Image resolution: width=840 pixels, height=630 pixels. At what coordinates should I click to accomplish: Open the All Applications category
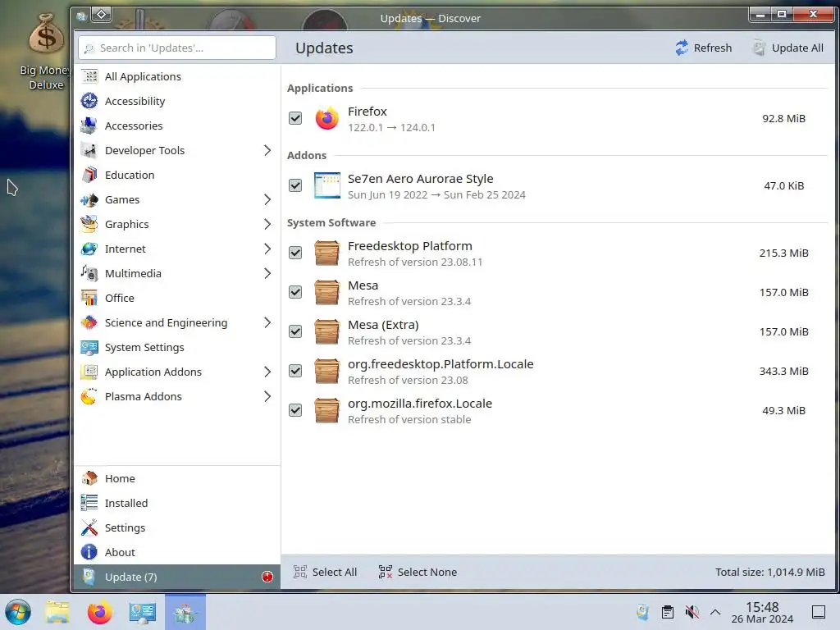pos(177,76)
